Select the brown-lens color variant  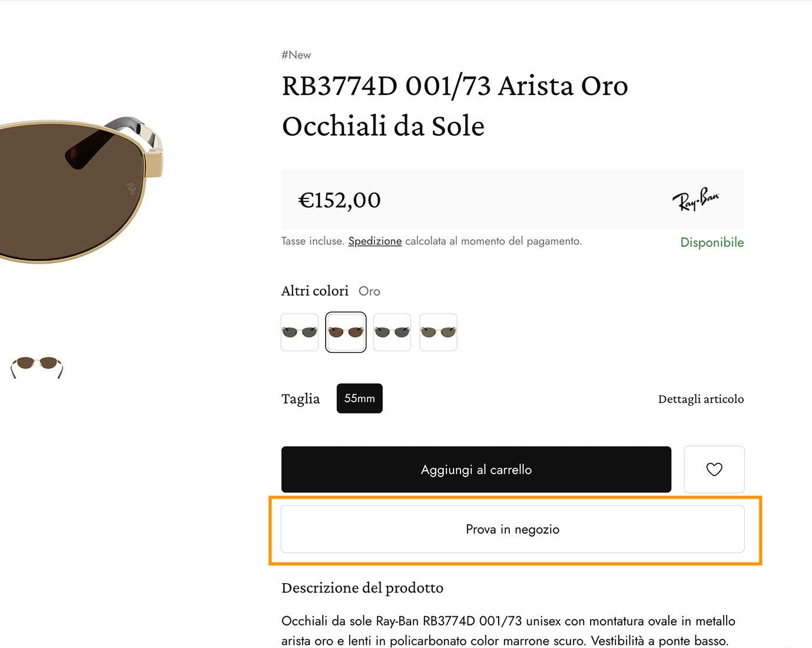346,332
